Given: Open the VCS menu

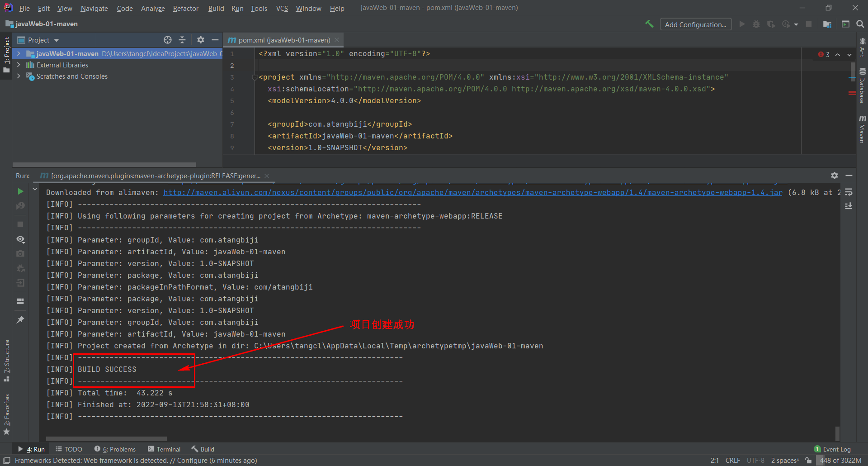Looking at the screenshot, I should click(282, 8).
